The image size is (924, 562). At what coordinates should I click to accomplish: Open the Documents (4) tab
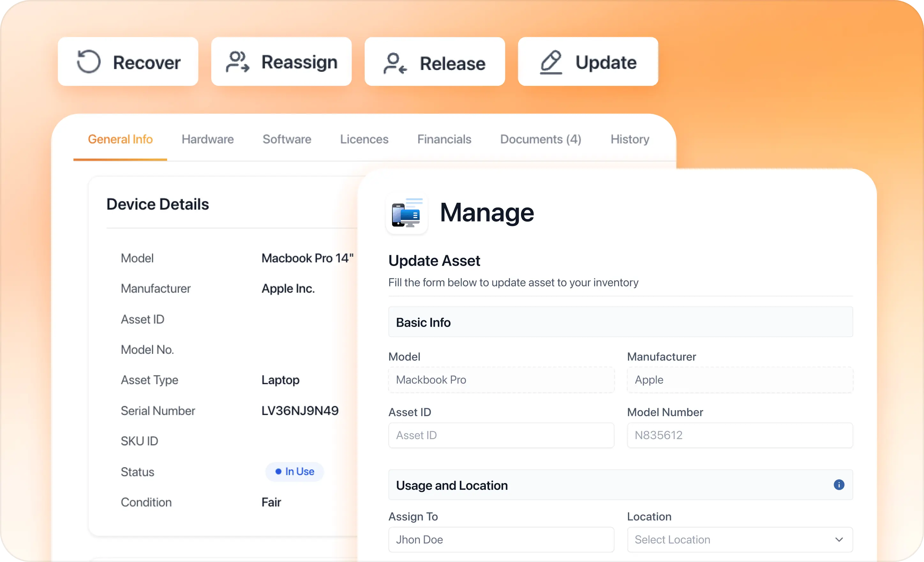tap(540, 139)
